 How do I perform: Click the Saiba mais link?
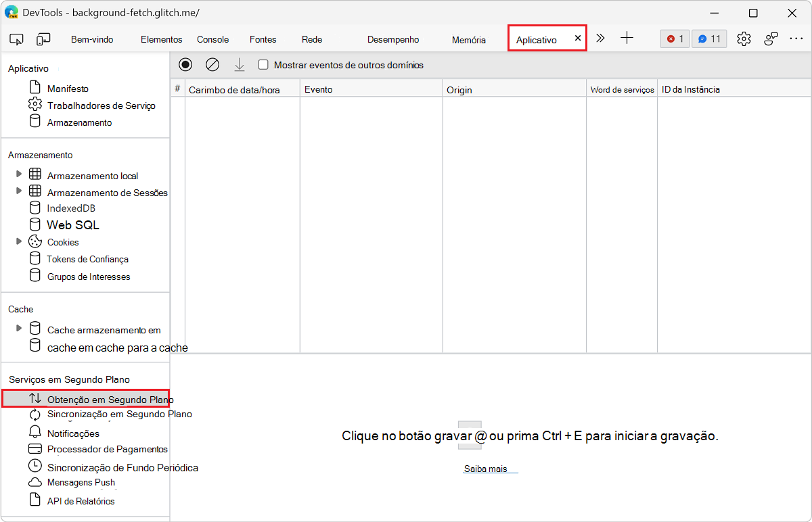click(x=485, y=469)
